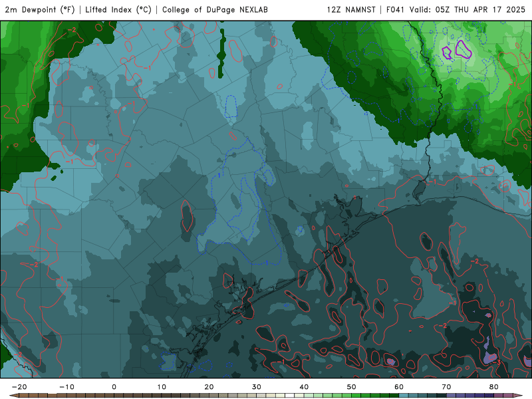Click the 80 value on the color scale
The image size is (532, 399).
(x=494, y=387)
